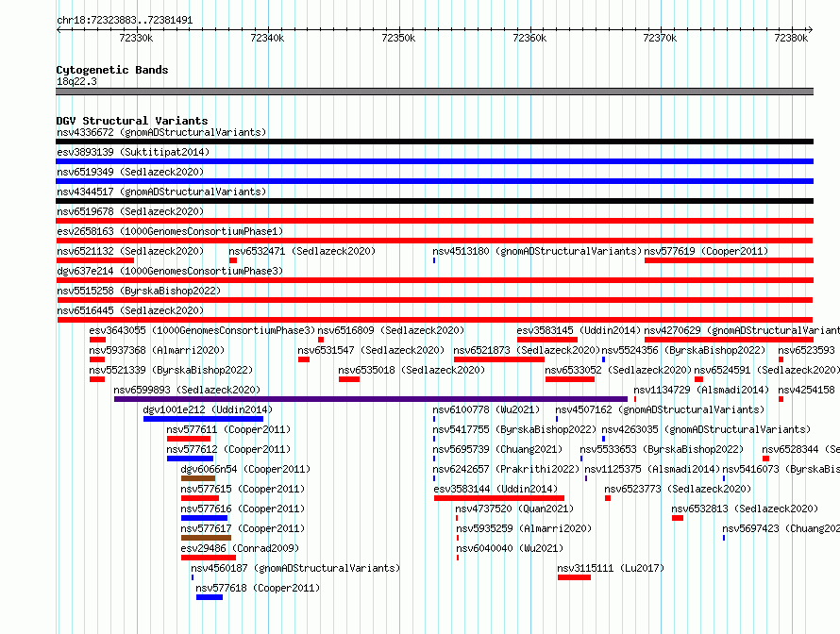Open the nsv6516809 Sedlazeck2020 label
Viewport: 840px width, 634px height.
pos(391,330)
